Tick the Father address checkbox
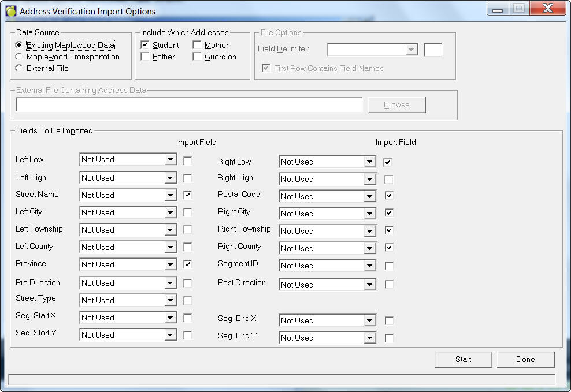Screen dimensions: 571x392 [x=145, y=57]
